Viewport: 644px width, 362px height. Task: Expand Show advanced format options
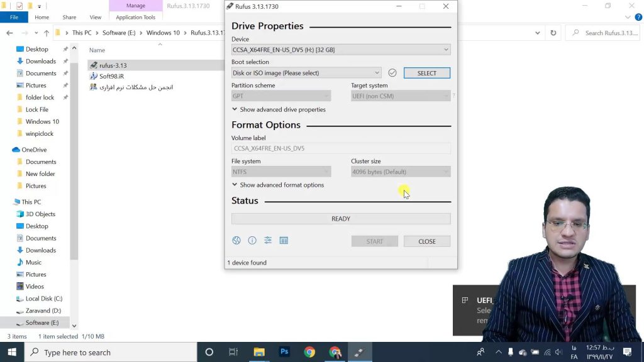pyautogui.click(x=278, y=185)
